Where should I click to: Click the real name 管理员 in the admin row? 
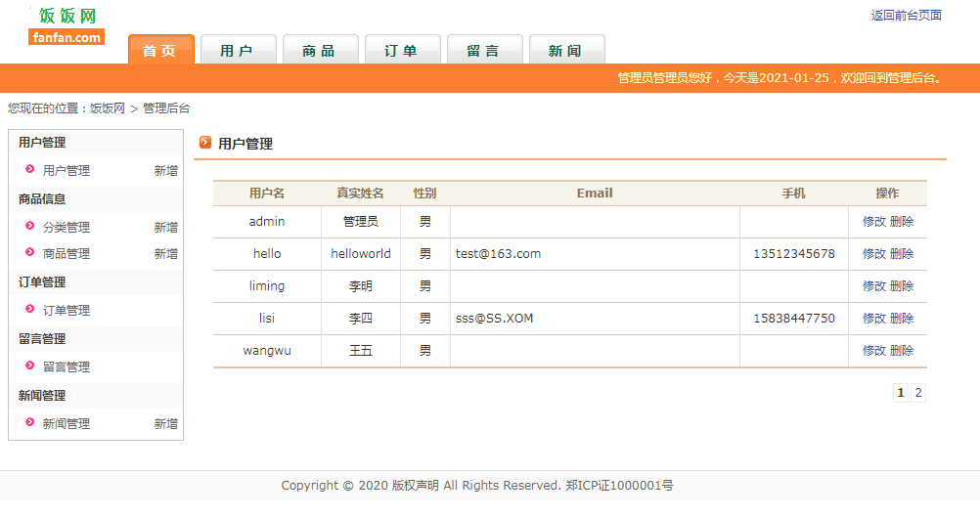tap(361, 222)
